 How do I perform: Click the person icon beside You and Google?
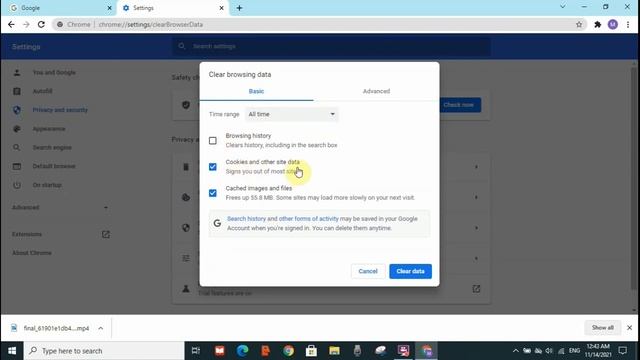pyautogui.click(x=17, y=73)
